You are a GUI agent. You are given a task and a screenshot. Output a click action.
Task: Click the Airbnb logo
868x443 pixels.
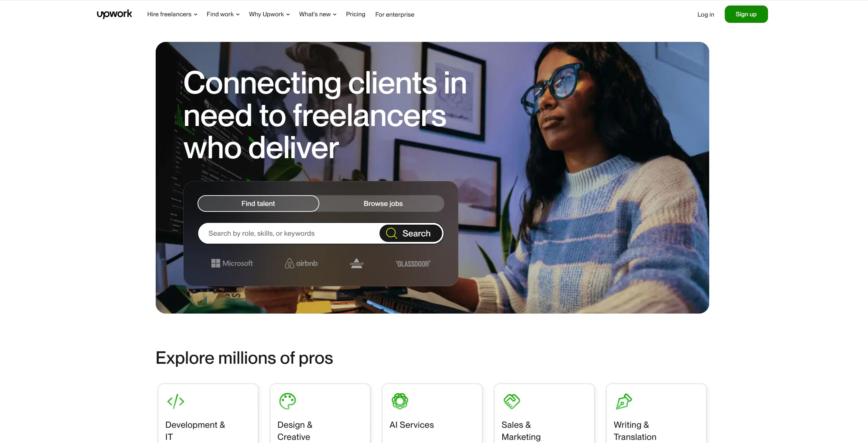[301, 263]
